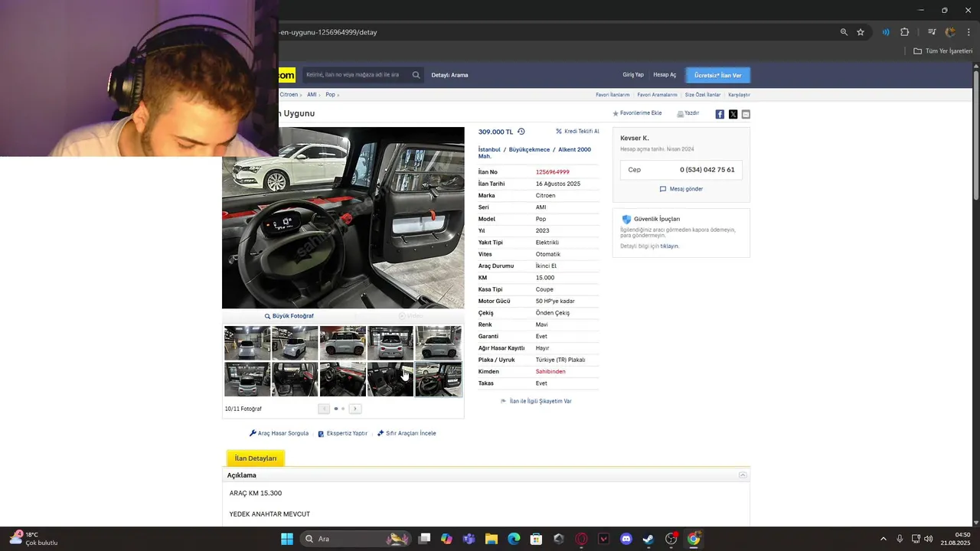Open Microsoft Teams from the taskbar
This screenshot has height=551, width=980.
(469, 539)
